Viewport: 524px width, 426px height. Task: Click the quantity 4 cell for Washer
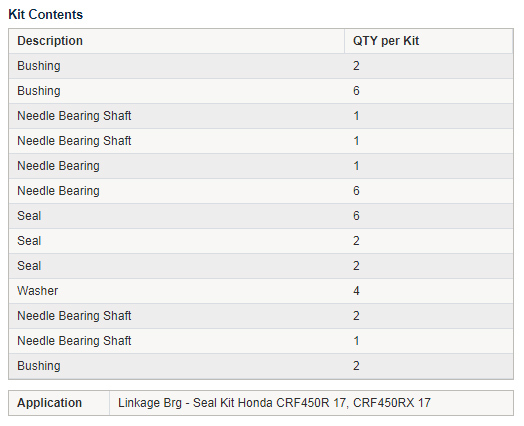[429, 291]
